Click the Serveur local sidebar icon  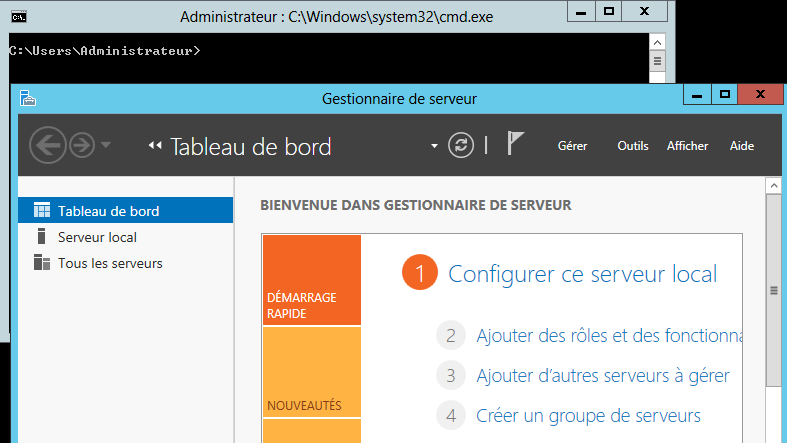coord(41,237)
